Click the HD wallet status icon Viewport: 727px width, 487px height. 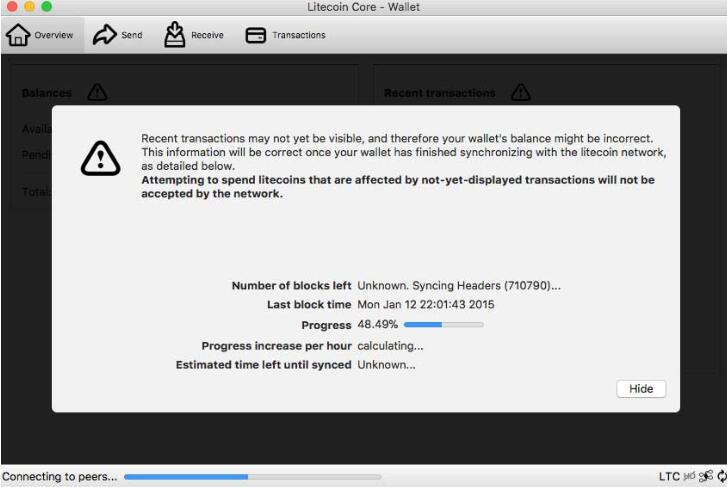[x=690, y=476]
